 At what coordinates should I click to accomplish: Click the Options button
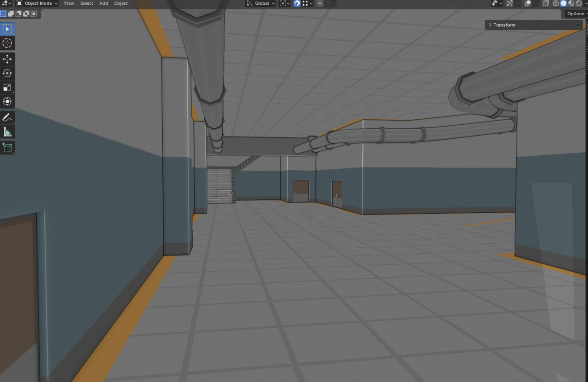[x=575, y=14]
